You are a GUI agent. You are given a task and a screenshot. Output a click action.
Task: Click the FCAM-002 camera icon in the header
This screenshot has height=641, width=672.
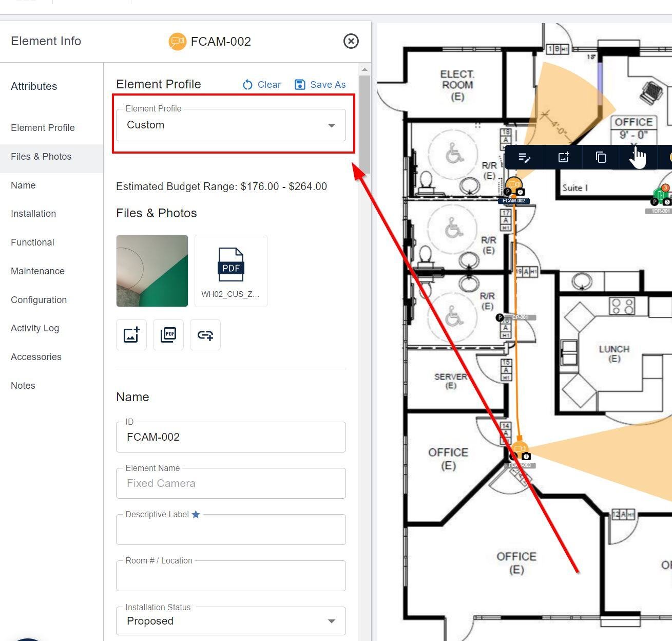tap(178, 42)
